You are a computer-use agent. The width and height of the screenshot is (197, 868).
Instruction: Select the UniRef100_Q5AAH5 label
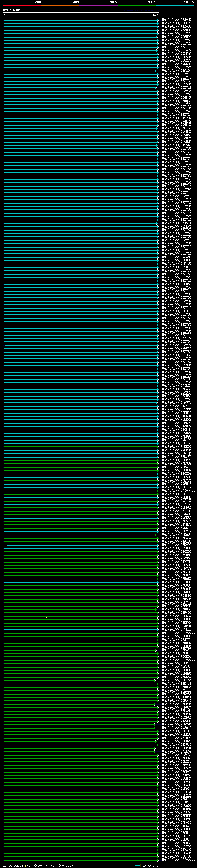click(176, 515)
